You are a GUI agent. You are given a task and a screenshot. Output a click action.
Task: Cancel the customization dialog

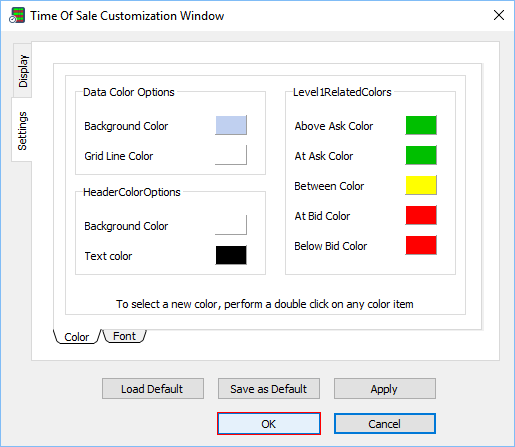(x=385, y=424)
